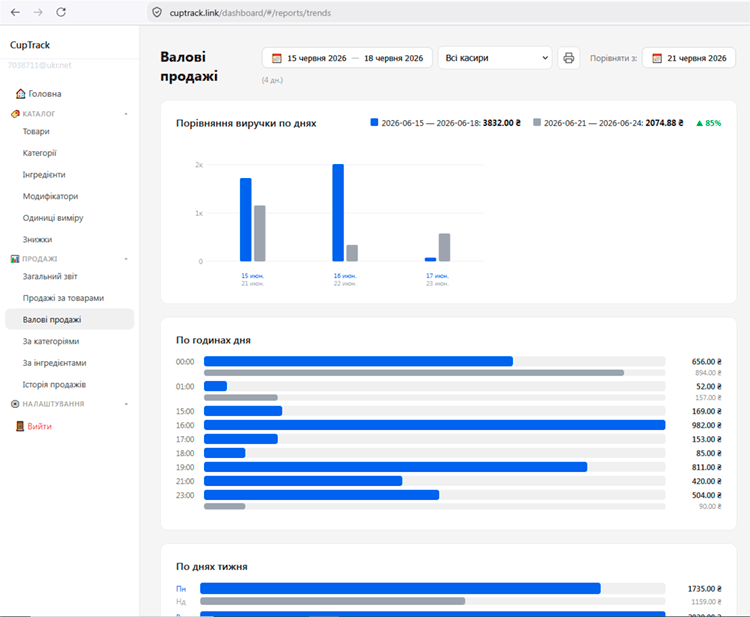Click the 1735.00 ₴ weekday value
The width and height of the screenshot is (750, 617).
point(705,589)
